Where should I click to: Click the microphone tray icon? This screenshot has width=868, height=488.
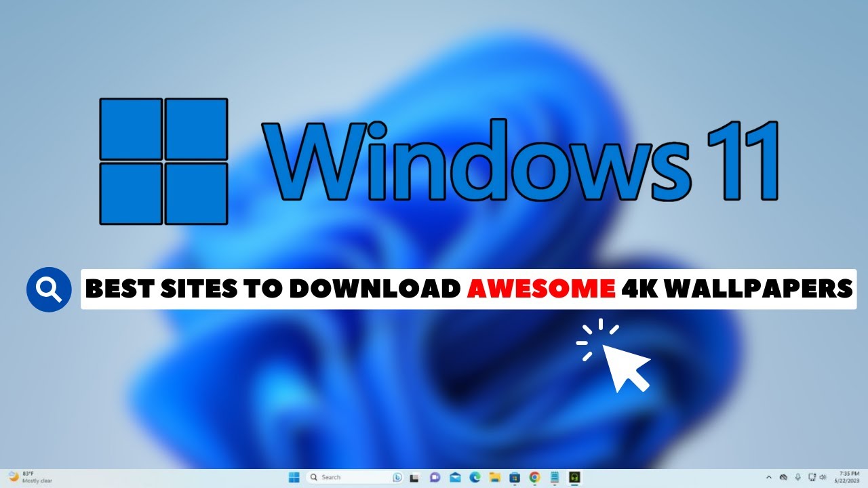[x=797, y=477]
